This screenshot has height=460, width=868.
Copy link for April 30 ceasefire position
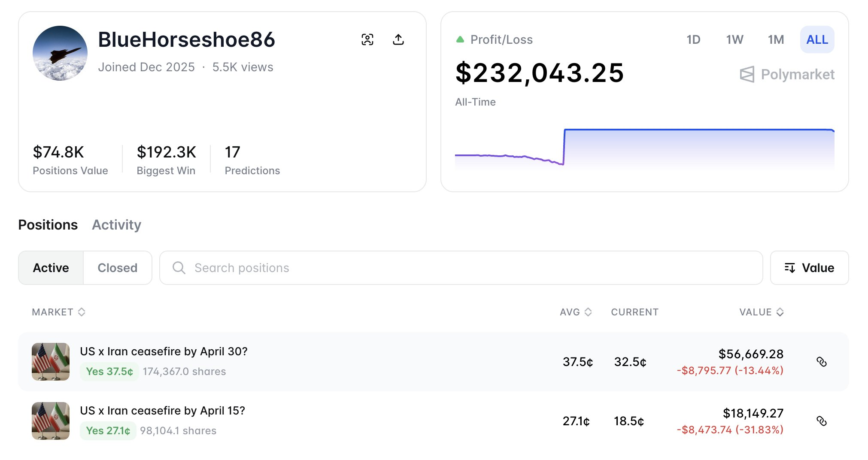(x=821, y=362)
